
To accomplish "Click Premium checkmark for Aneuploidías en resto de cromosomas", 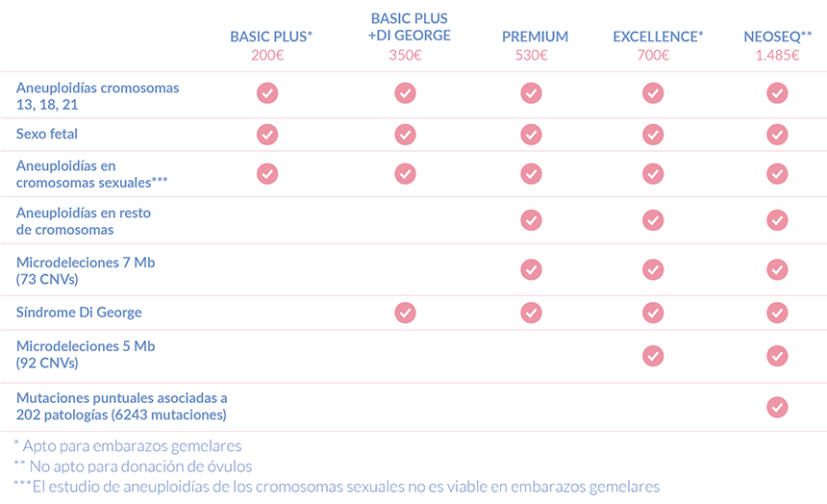I will point(531,220).
